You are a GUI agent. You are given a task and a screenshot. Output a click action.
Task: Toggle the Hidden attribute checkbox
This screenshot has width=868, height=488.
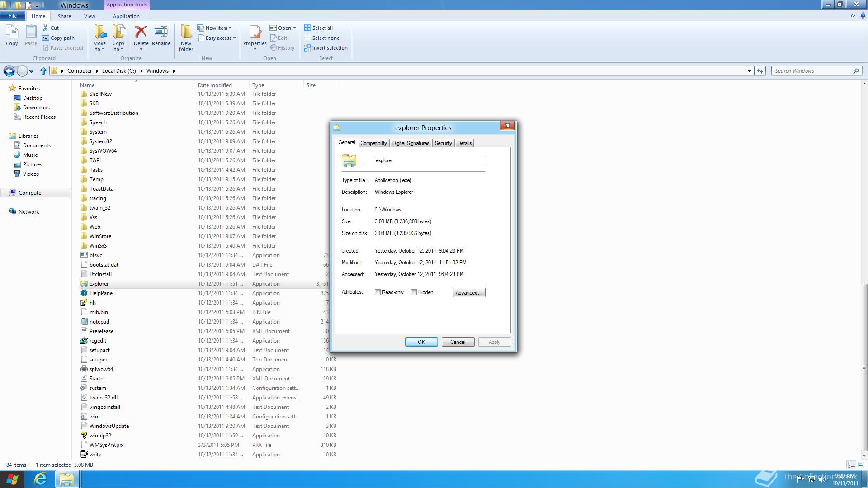click(x=414, y=292)
